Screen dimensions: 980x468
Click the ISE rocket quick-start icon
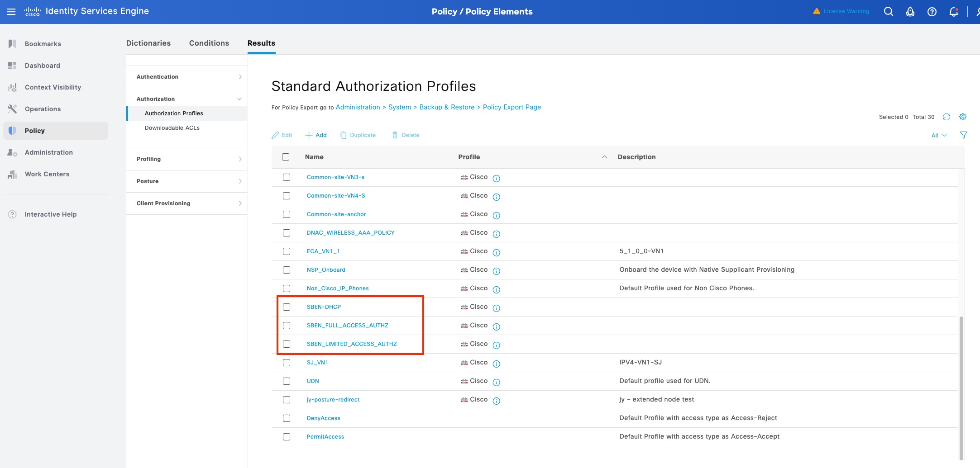tap(910, 11)
